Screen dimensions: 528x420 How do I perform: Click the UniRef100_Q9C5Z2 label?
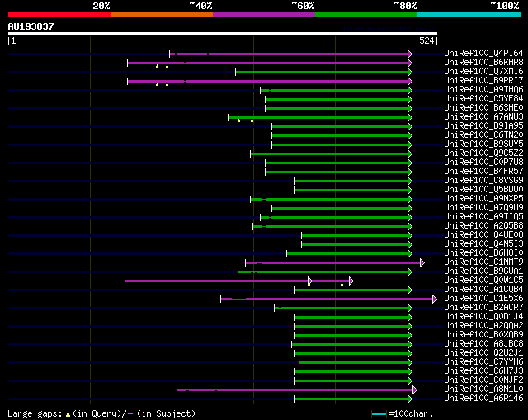tap(483, 153)
